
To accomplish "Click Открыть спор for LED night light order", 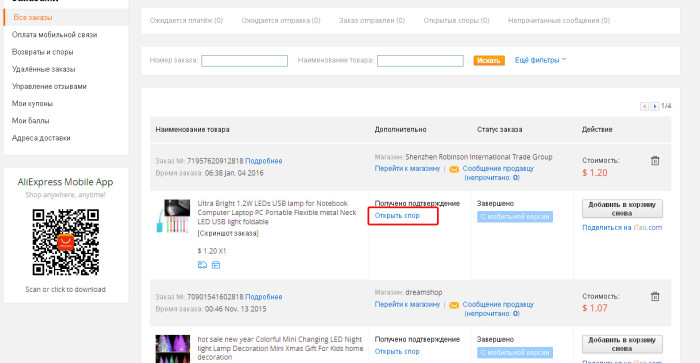I will coord(397,352).
